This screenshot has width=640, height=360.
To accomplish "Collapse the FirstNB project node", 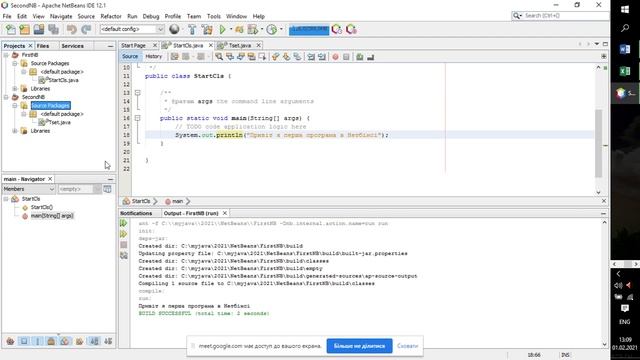I will (6, 55).
